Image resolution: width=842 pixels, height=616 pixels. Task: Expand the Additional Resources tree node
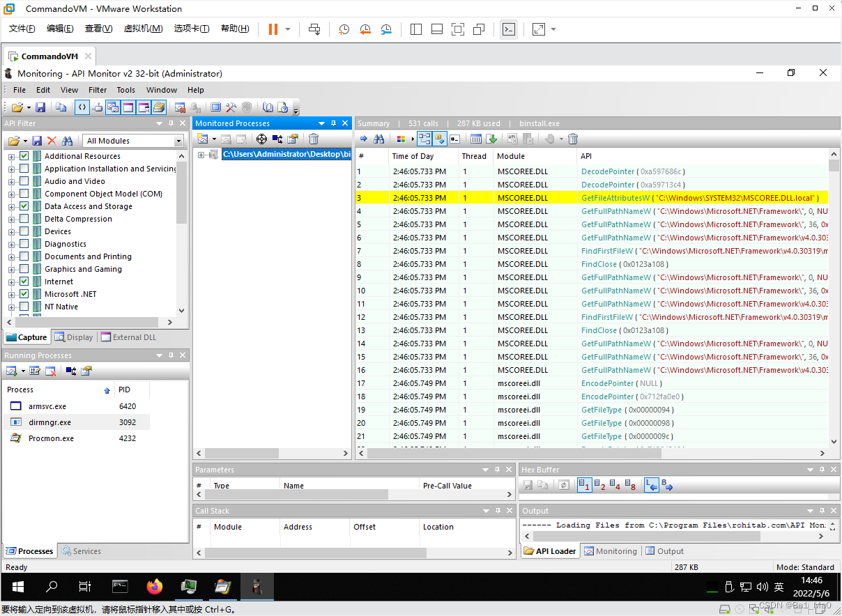click(x=11, y=156)
